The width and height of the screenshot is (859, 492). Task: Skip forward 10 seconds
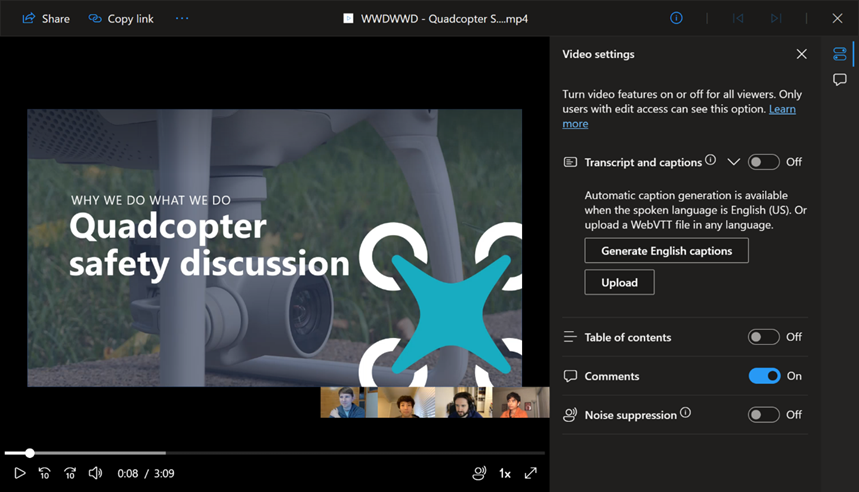[x=70, y=473]
